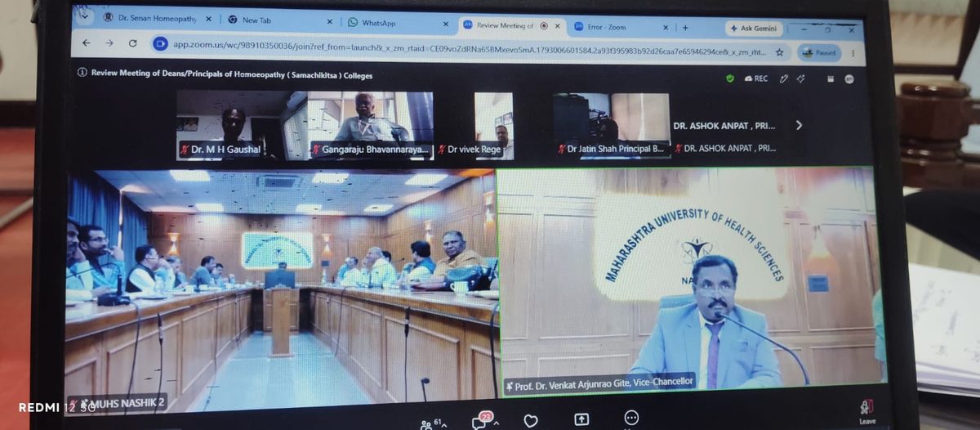
Task: Click the Vice-Chancellor name label
Action: pos(599,384)
